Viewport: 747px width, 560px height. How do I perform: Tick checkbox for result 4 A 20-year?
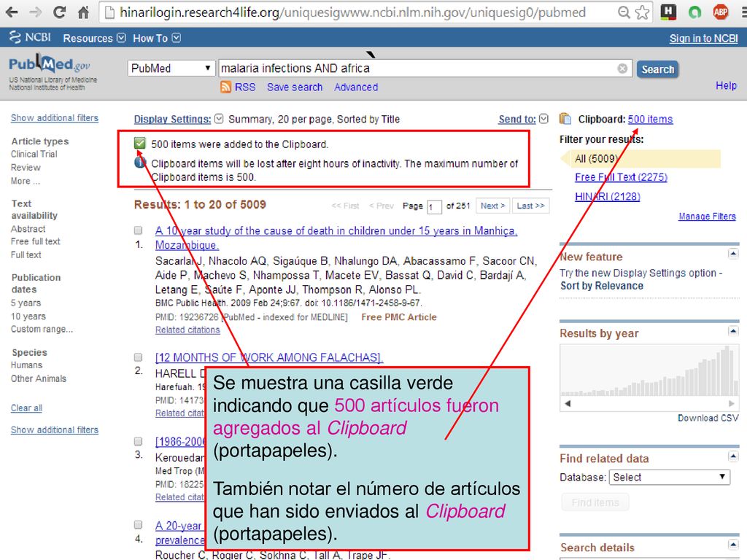(x=138, y=525)
